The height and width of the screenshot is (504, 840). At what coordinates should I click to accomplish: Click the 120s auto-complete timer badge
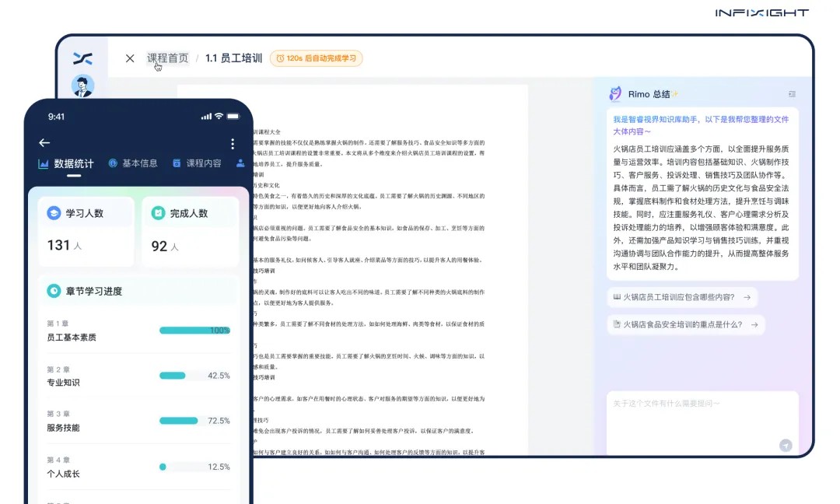point(316,58)
